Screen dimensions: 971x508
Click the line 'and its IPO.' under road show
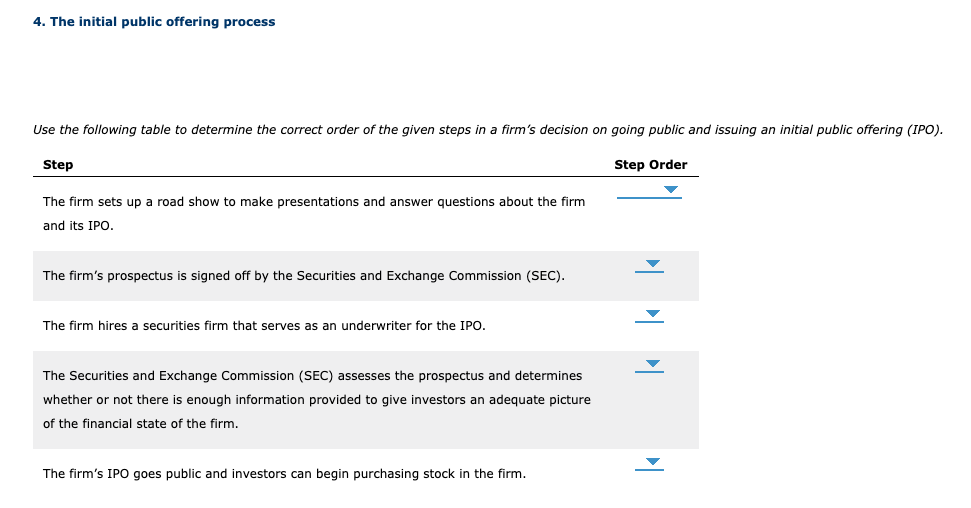click(x=78, y=226)
